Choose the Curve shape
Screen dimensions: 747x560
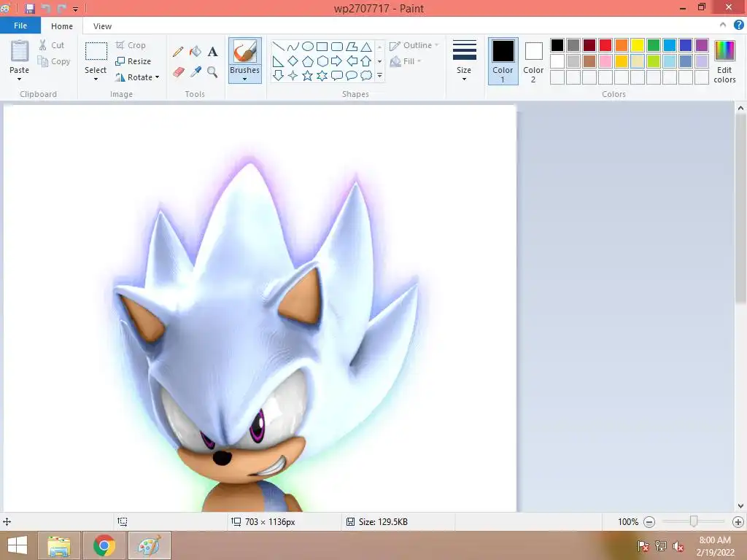point(293,46)
